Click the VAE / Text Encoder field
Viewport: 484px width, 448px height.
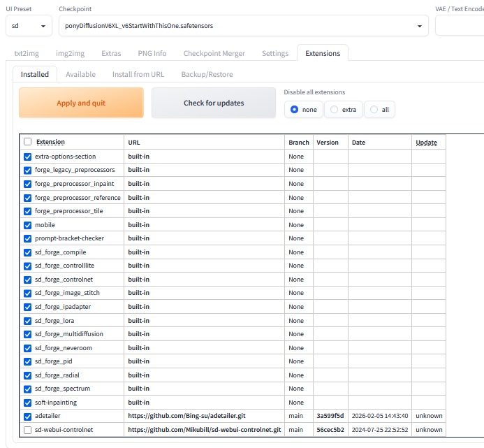point(460,26)
